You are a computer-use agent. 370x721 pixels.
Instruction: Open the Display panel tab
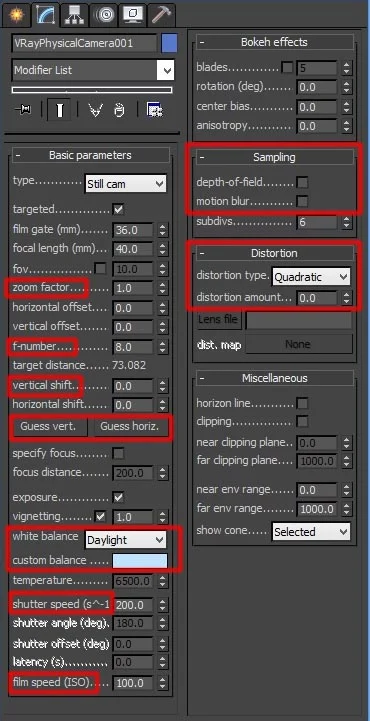tap(133, 15)
